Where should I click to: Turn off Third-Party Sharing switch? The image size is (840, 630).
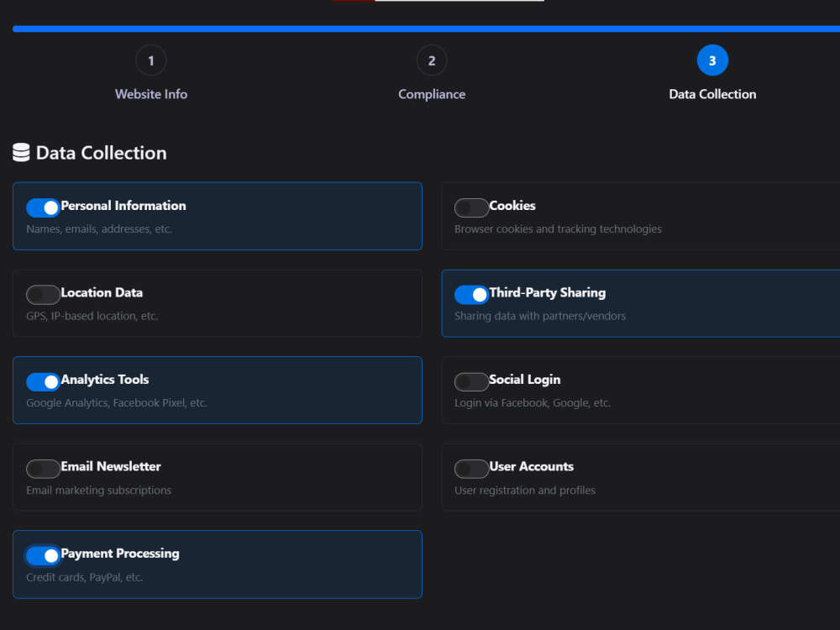[x=471, y=295]
